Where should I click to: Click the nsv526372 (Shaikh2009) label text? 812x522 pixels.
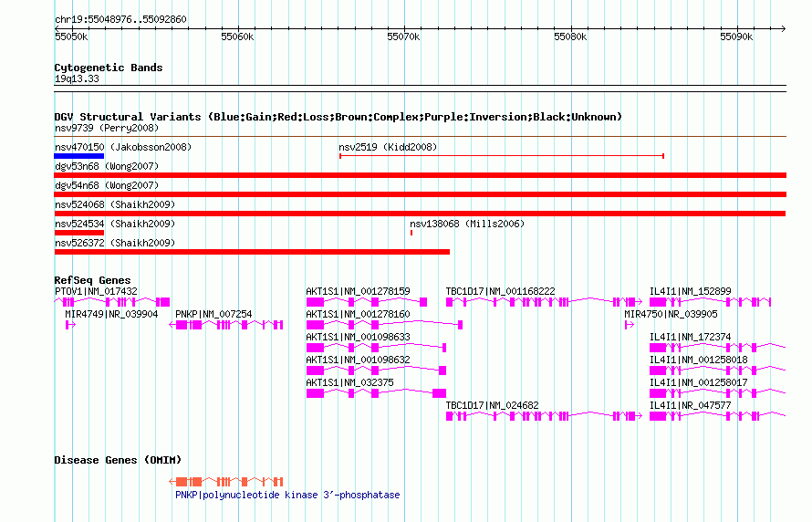click(115, 243)
